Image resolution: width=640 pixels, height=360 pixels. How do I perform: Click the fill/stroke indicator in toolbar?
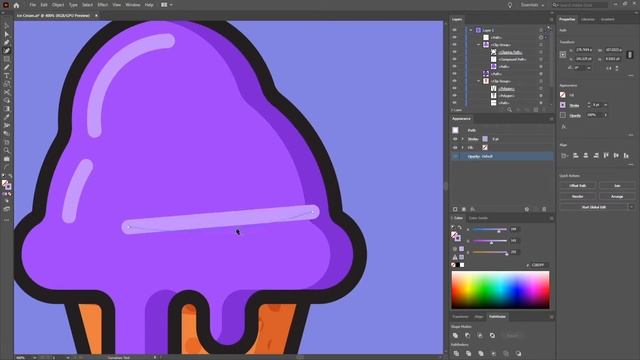point(7,184)
